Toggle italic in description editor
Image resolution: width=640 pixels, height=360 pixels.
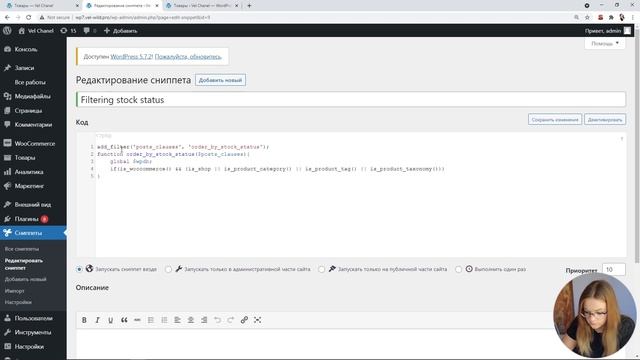(97, 320)
